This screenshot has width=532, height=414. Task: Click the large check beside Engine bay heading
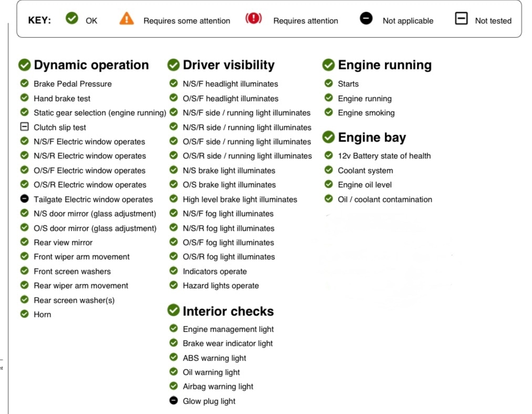[329, 138]
